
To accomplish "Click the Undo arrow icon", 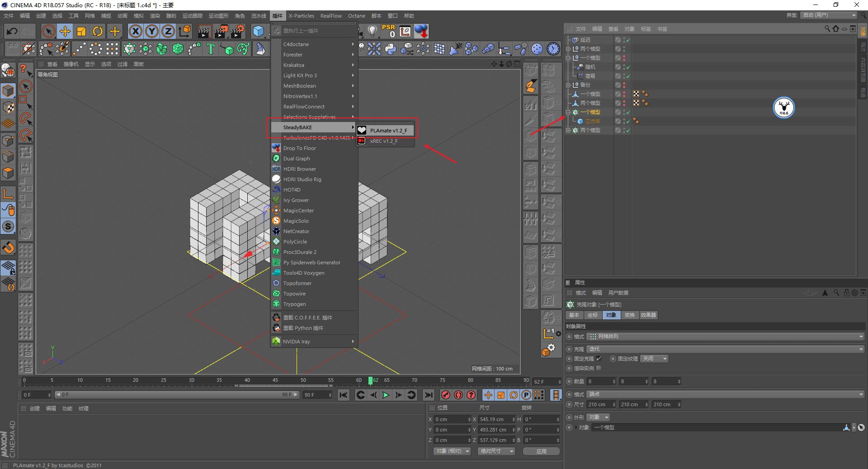I will pos(12,31).
